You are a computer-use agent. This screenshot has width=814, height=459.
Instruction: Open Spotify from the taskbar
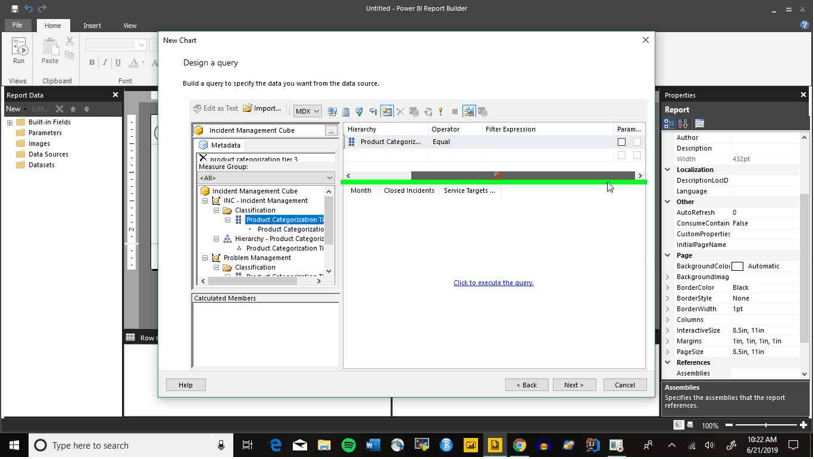[x=348, y=446]
